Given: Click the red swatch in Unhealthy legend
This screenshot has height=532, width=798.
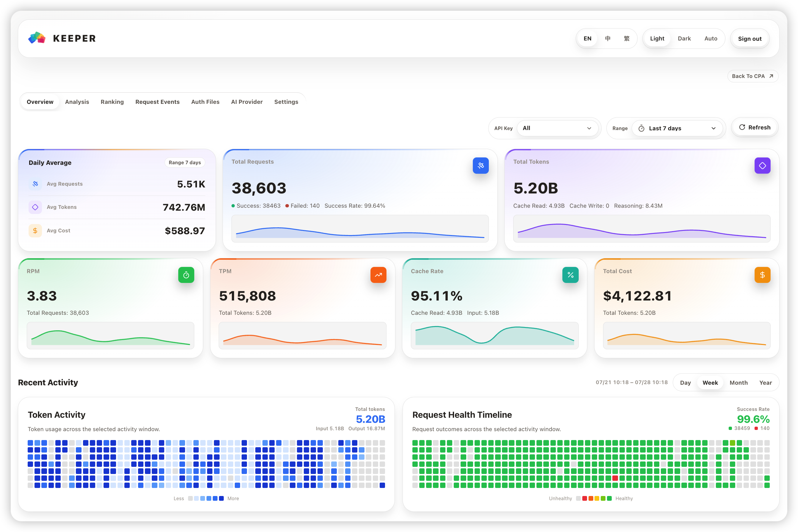Looking at the screenshot, I should pyautogui.click(x=585, y=498).
